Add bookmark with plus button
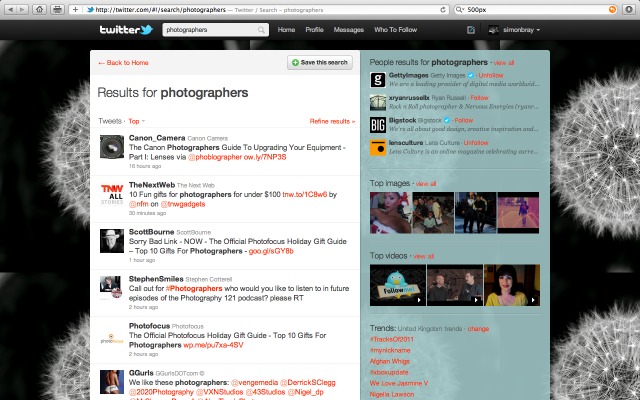640x400 pixels. pyautogui.click(x=76, y=9)
